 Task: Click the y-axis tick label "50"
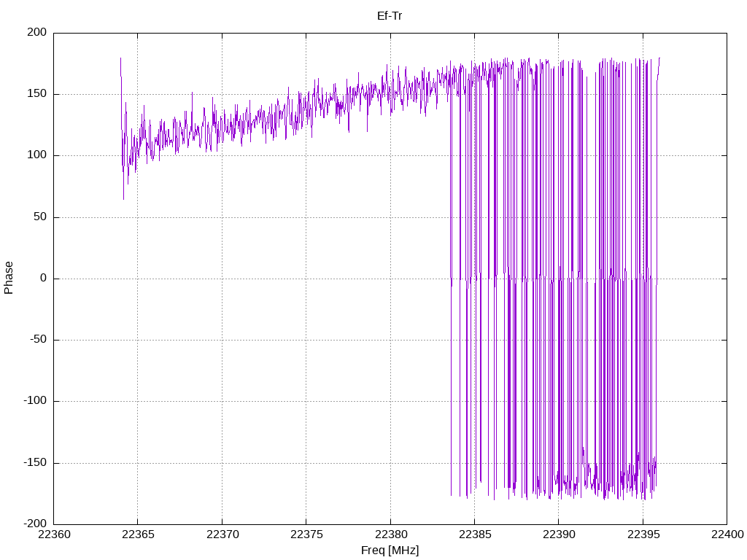[x=40, y=217]
